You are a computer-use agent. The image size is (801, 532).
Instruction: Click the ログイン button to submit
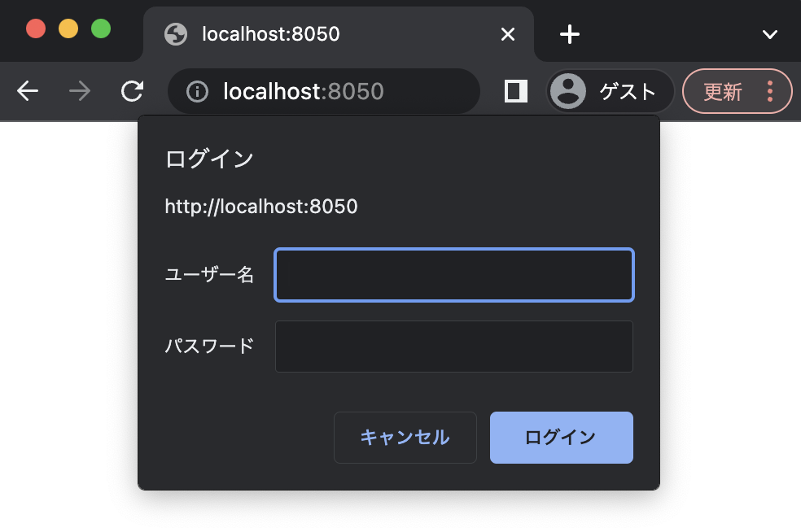[561, 438]
